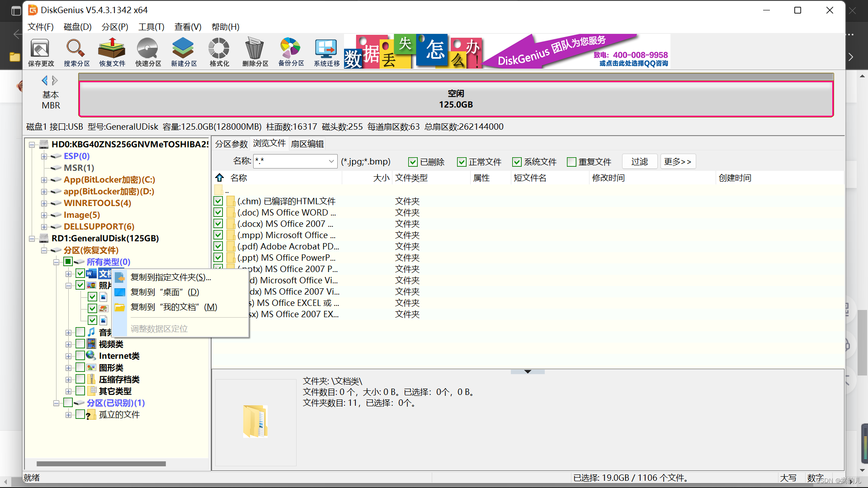The width and height of the screenshot is (868, 488).
Task: Click the 过滤 button
Action: tap(639, 161)
